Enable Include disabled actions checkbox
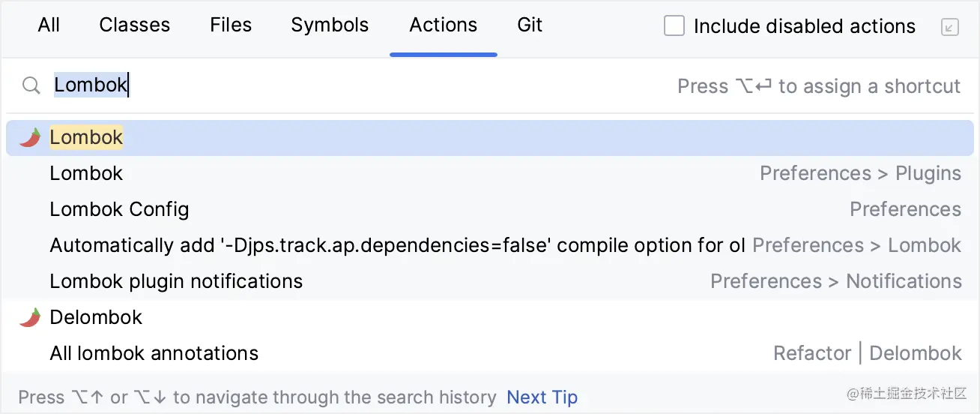 click(674, 26)
